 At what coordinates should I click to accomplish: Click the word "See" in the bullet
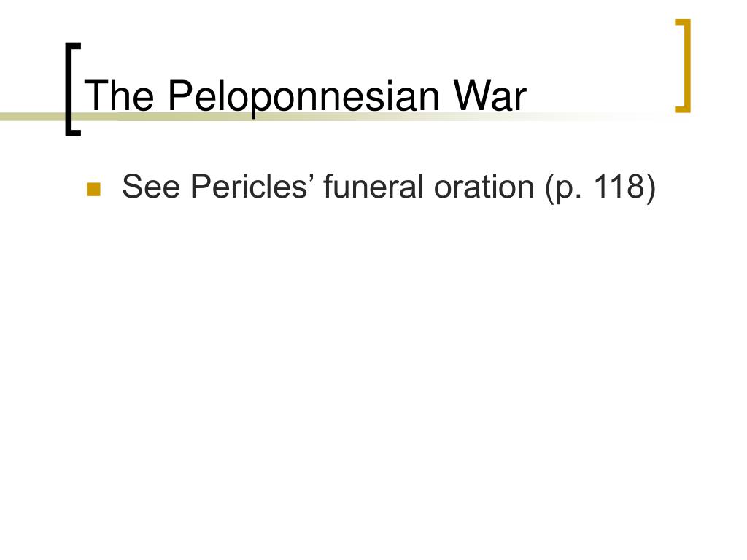coord(151,186)
